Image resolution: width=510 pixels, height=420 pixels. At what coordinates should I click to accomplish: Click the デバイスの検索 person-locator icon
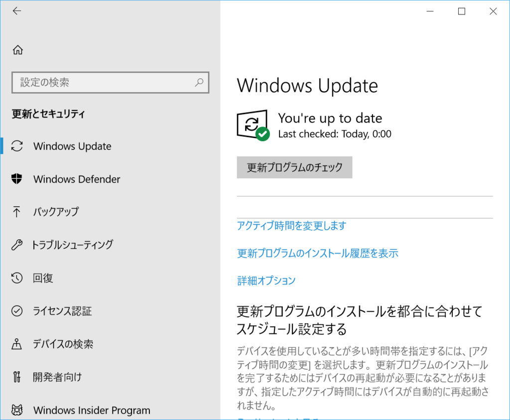(x=17, y=344)
